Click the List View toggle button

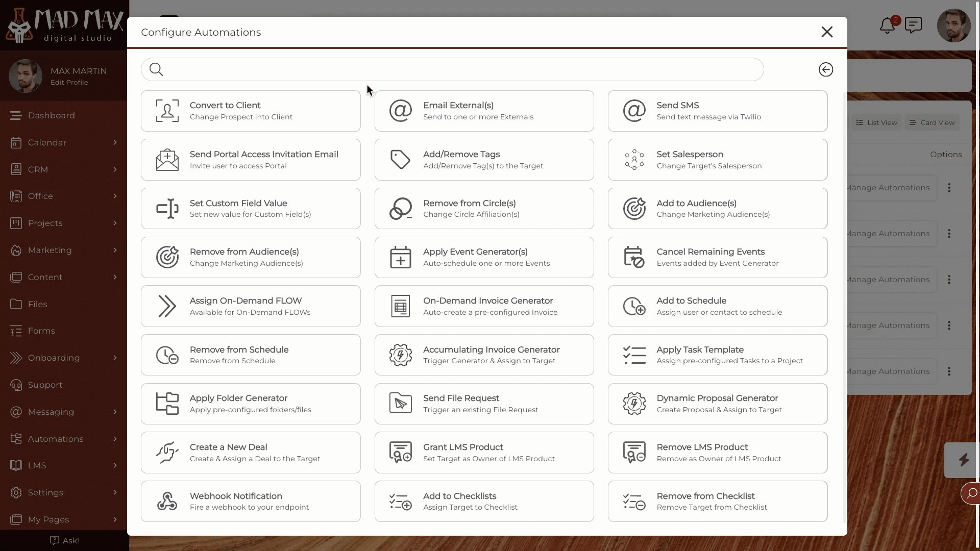[876, 122]
